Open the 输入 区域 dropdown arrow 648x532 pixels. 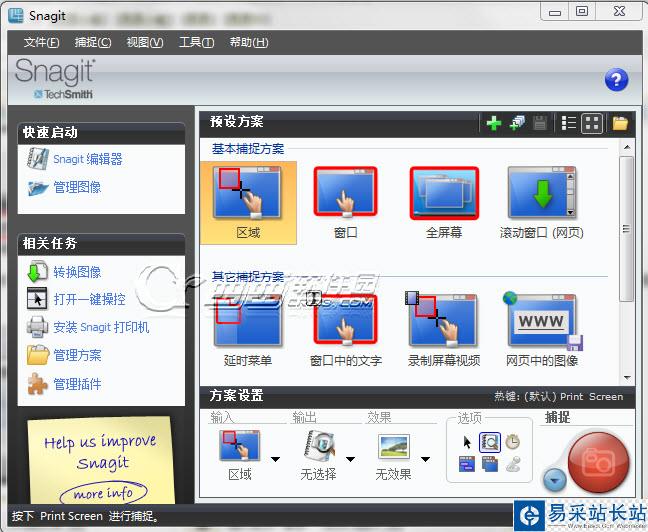tap(275, 459)
